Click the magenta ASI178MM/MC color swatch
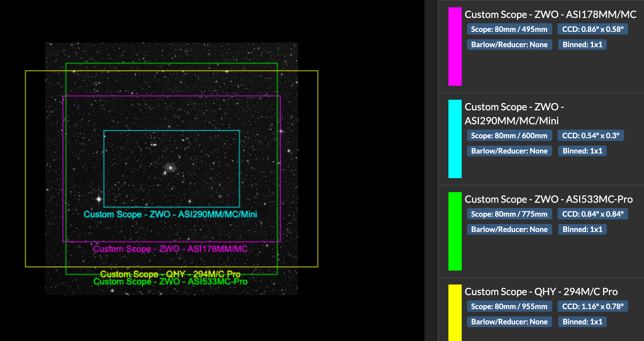Screen dimensions: 644x341 point(455,47)
